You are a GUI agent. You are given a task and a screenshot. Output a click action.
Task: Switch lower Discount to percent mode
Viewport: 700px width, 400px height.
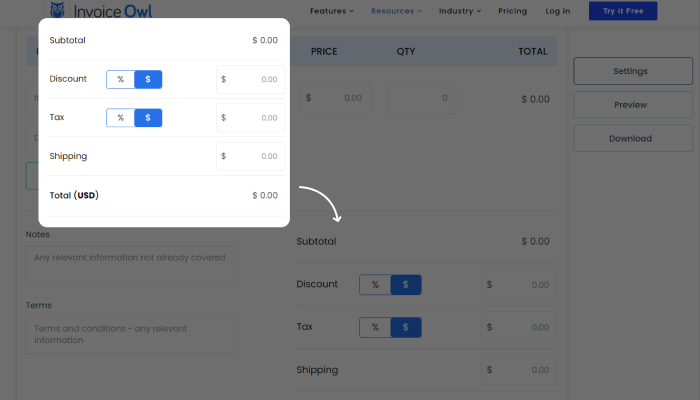375,285
